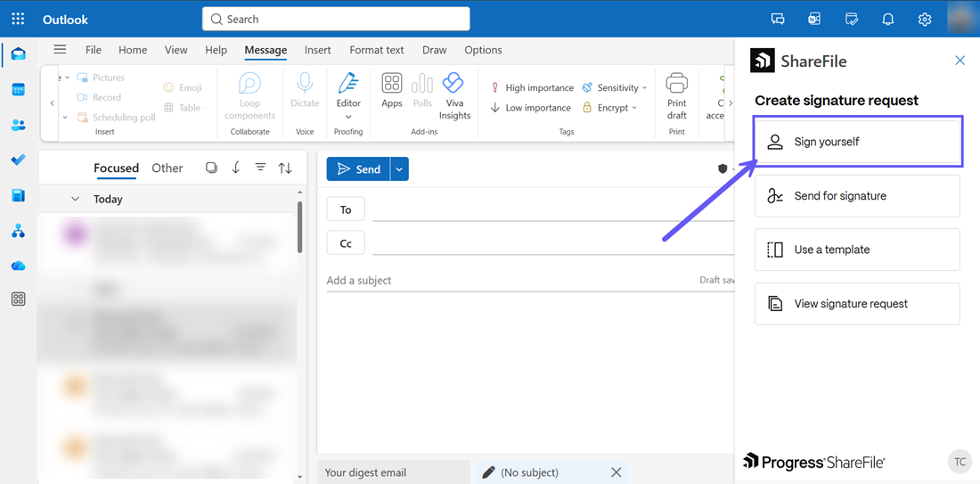Image resolution: width=980 pixels, height=484 pixels.
Task: Open the message list filter icon
Action: (260, 168)
